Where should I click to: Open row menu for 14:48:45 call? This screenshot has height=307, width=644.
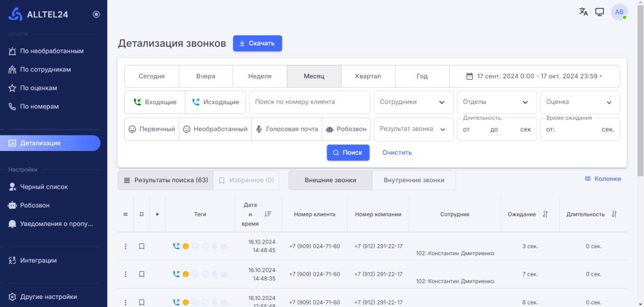tap(126, 246)
